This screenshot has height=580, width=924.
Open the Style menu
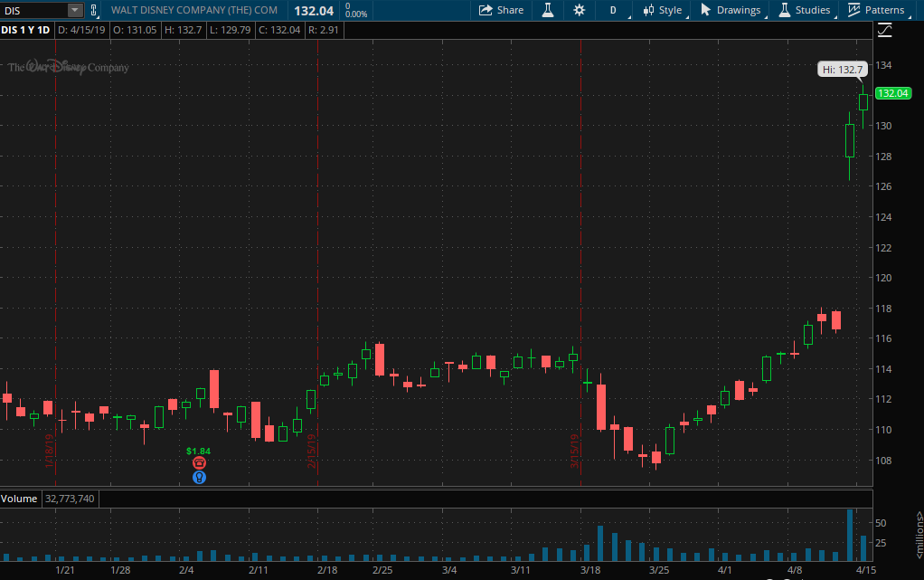point(663,10)
